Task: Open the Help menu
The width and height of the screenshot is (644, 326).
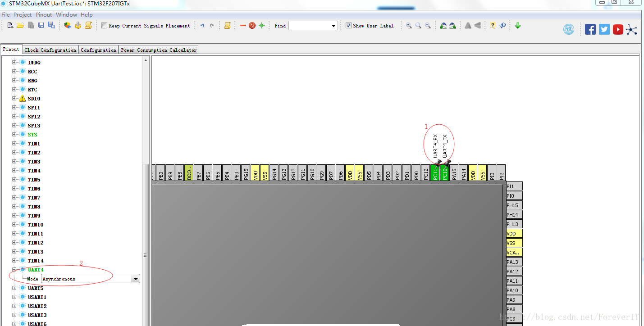Action: tap(87, 15)
